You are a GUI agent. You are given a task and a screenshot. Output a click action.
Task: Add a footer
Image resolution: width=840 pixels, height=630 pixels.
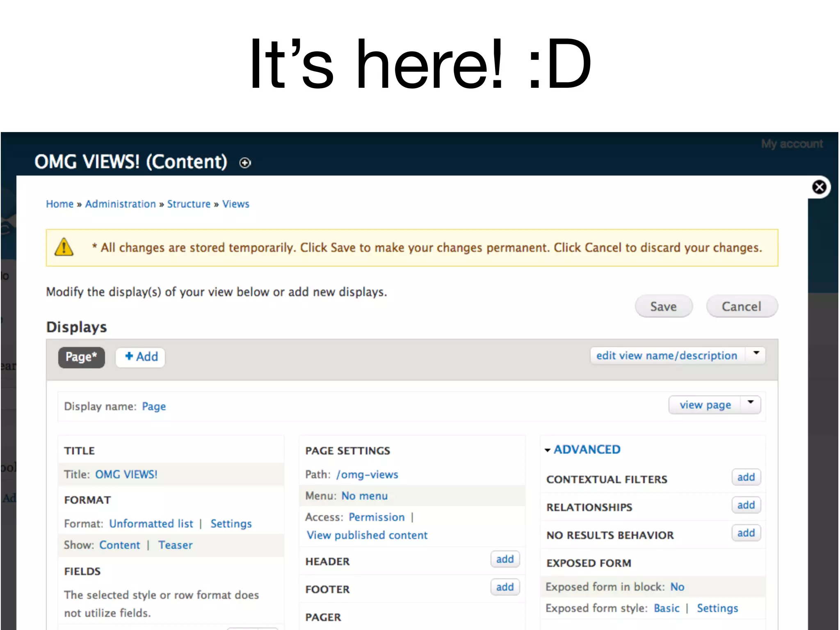pyautogui.click(x=505, y=587)
